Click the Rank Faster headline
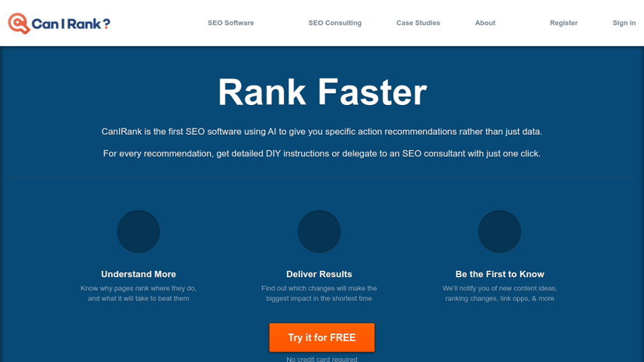Viewport: 644px width, 362px height. [323, 92]
